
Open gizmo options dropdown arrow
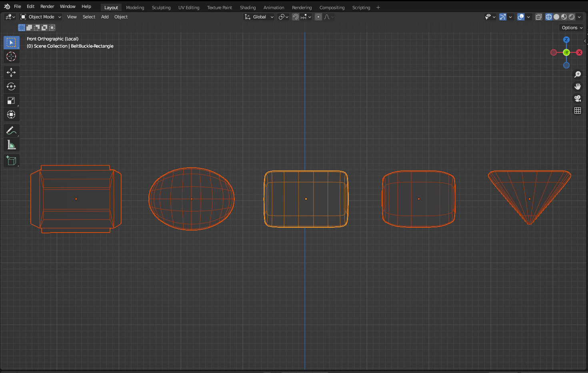[x=510, y=17]
